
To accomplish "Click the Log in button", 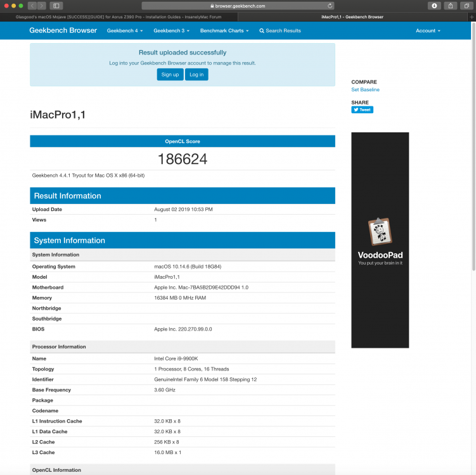I will [196, 75].
